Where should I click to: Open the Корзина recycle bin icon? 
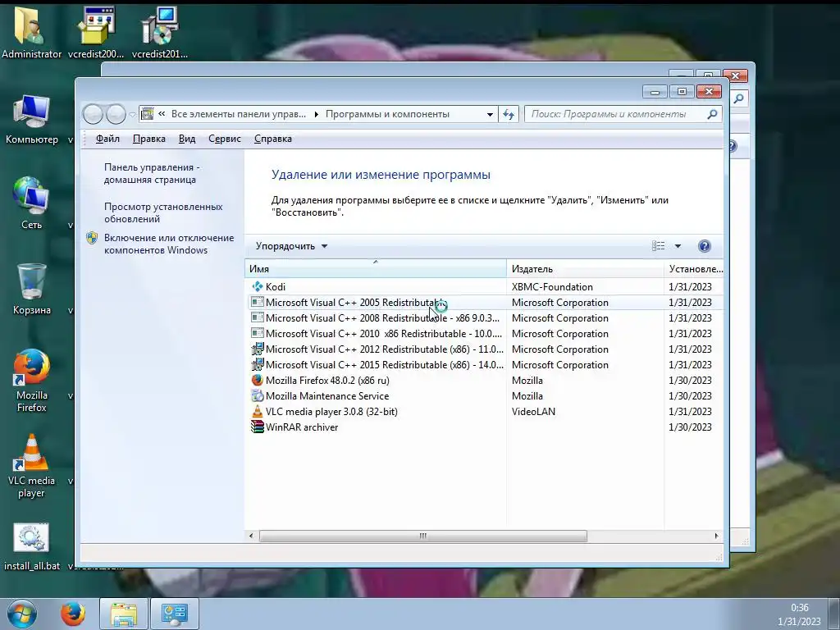pos(32,288)
